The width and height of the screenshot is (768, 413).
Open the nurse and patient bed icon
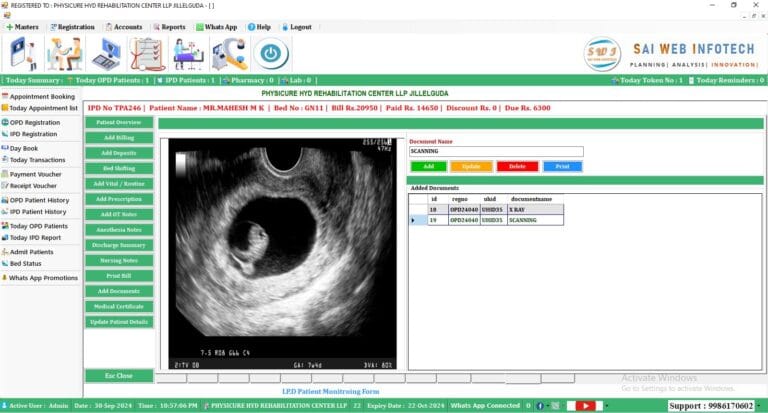click(x=189, y=54)
